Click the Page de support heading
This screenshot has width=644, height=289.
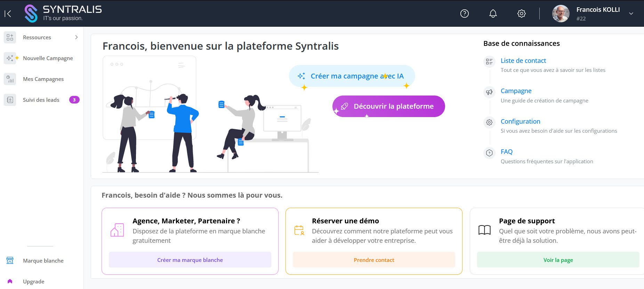[x=527, y=221]
